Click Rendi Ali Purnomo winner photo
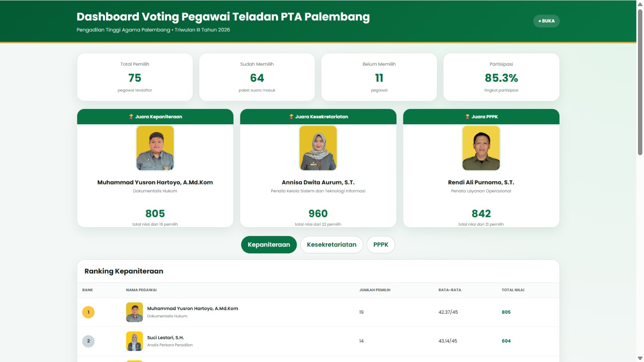The width and height of the screenshot is (644, 362). click(x=481, y=148)
